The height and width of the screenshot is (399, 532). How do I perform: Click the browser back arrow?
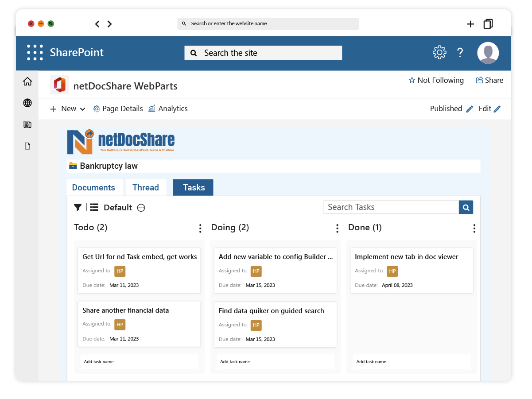(x=97, y=24)
